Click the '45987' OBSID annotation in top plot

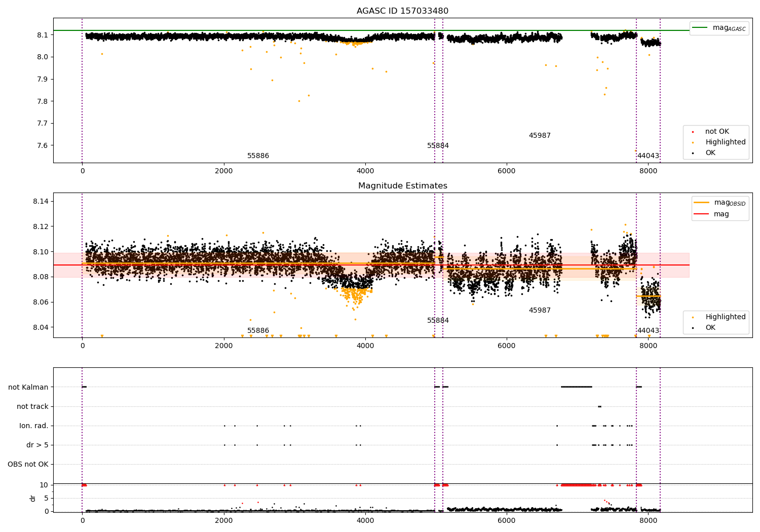tap(540, 136)
